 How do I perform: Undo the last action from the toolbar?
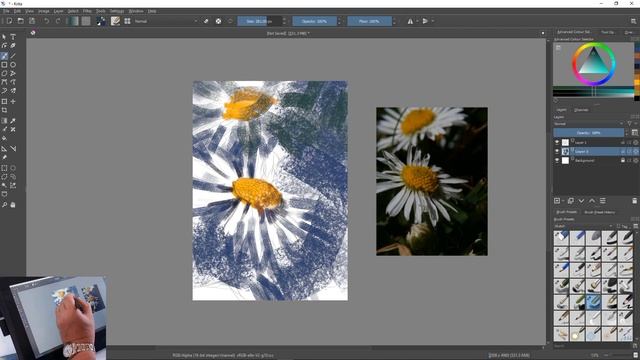coord(47,21)
